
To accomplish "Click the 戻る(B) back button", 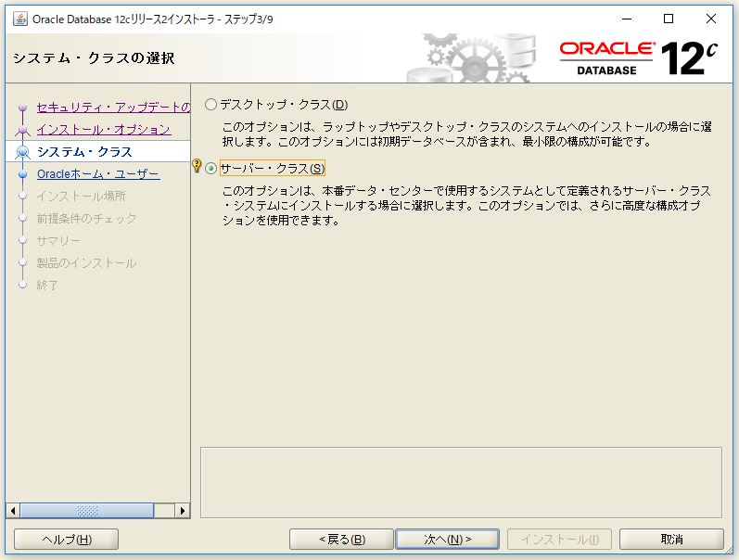I will tap(342, 540).
